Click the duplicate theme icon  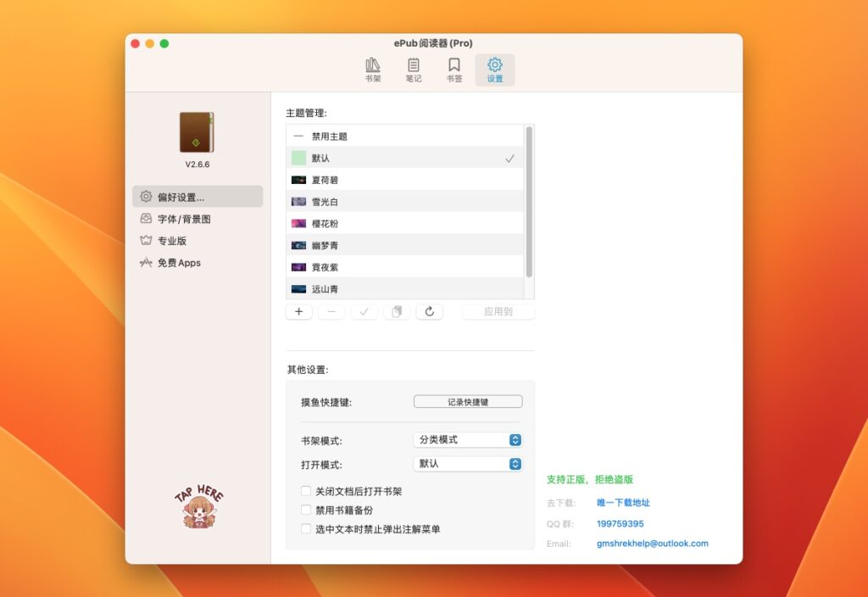(397, 311)
